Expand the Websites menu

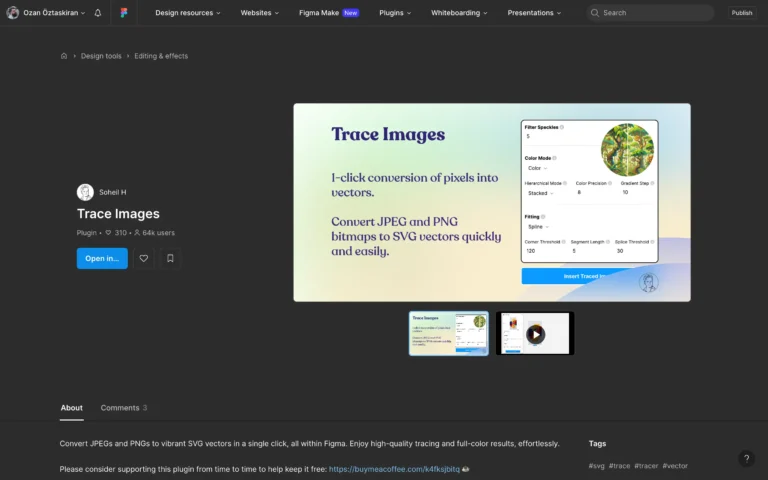point(259,13)
